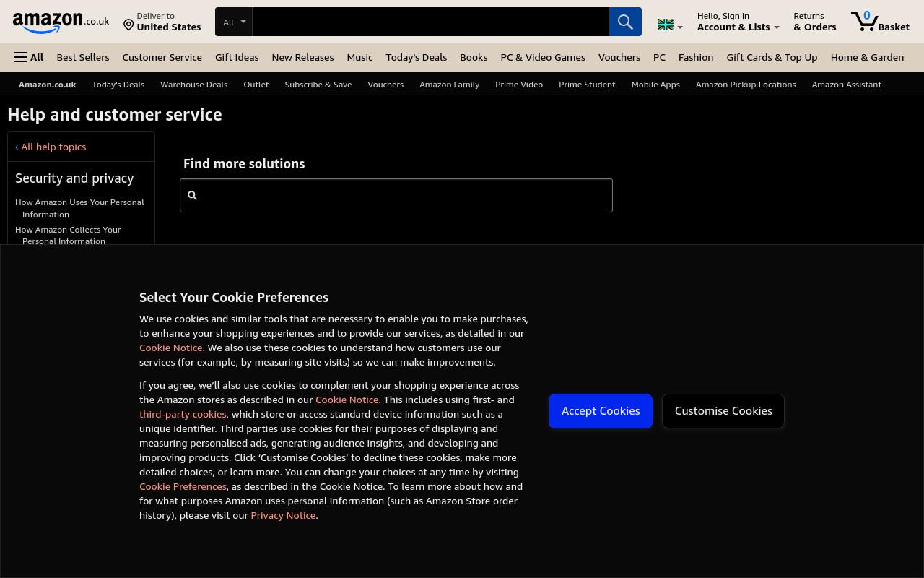Click the magnifier in Find more solutions

tap(192, 195)
